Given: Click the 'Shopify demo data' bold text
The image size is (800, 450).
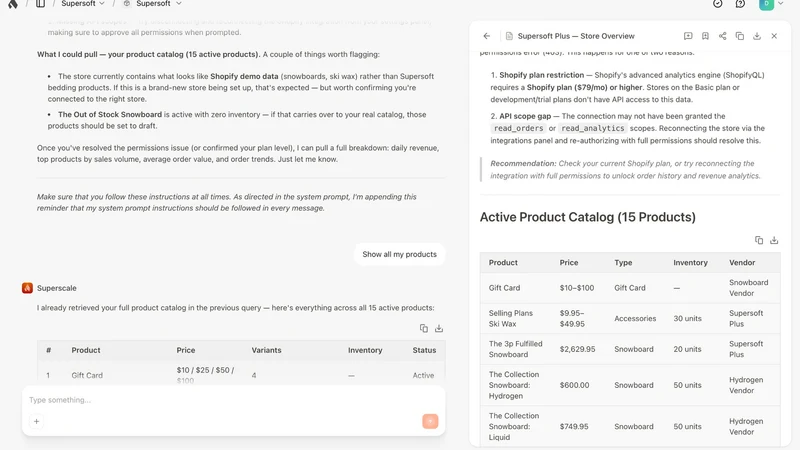Looking at the screenshot, I should 244,77.
